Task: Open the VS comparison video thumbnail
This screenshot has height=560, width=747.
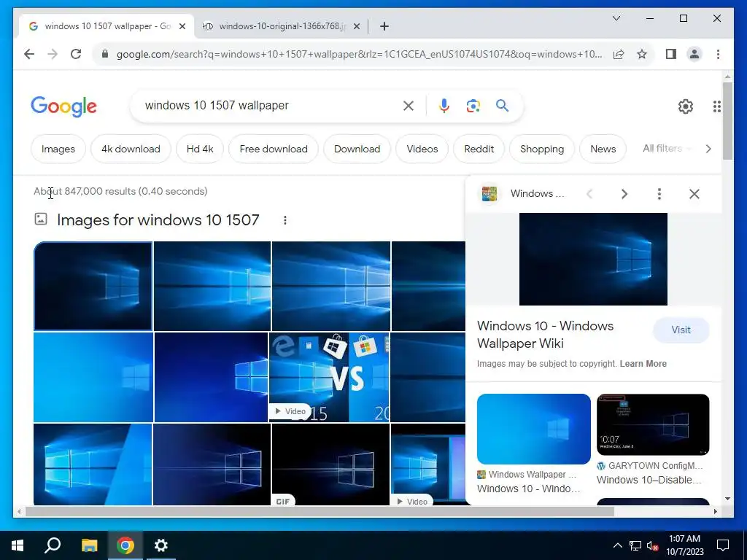Action: click(x=329, y=378)
